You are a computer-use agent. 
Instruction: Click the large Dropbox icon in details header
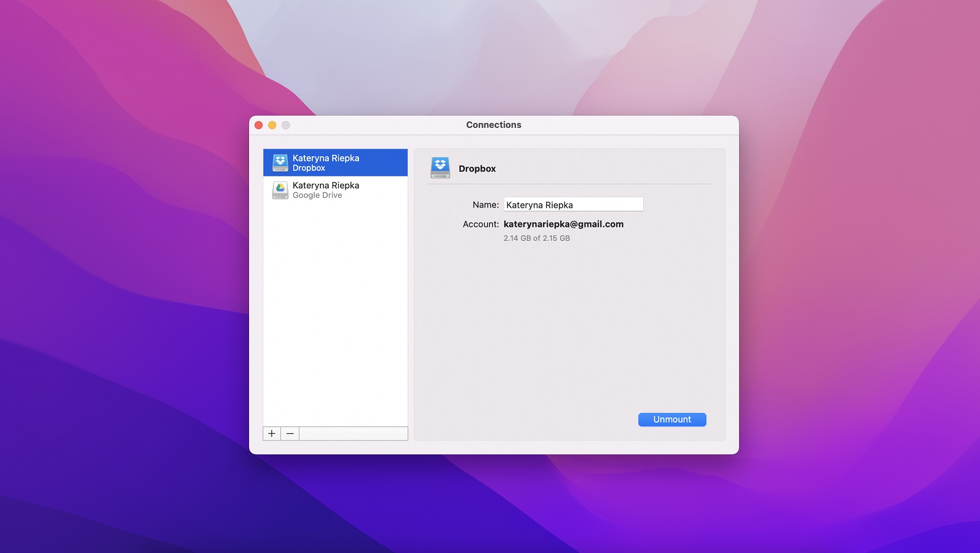440,168
